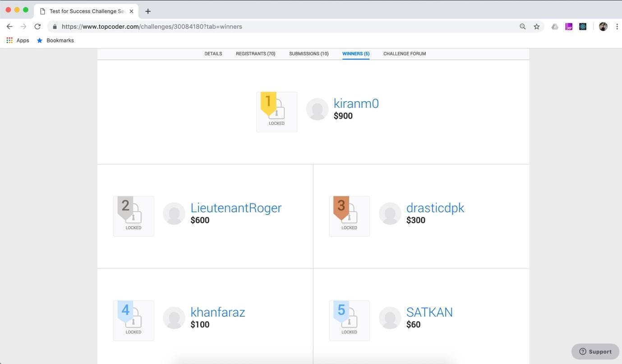622x364 pixels.
Task: Reload the page with the refresh icon
Action: [37, 27]
